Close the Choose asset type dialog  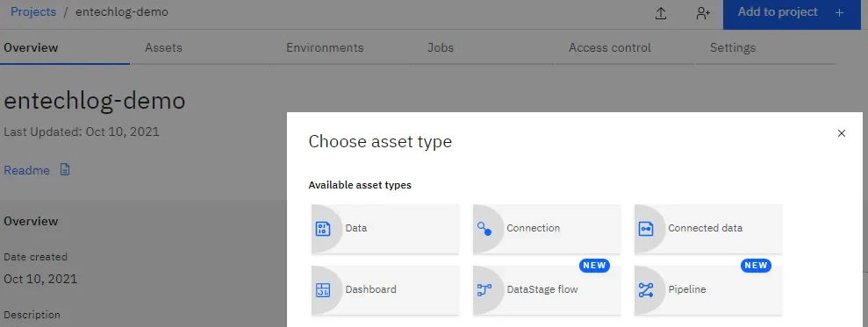tap(842, 133)
